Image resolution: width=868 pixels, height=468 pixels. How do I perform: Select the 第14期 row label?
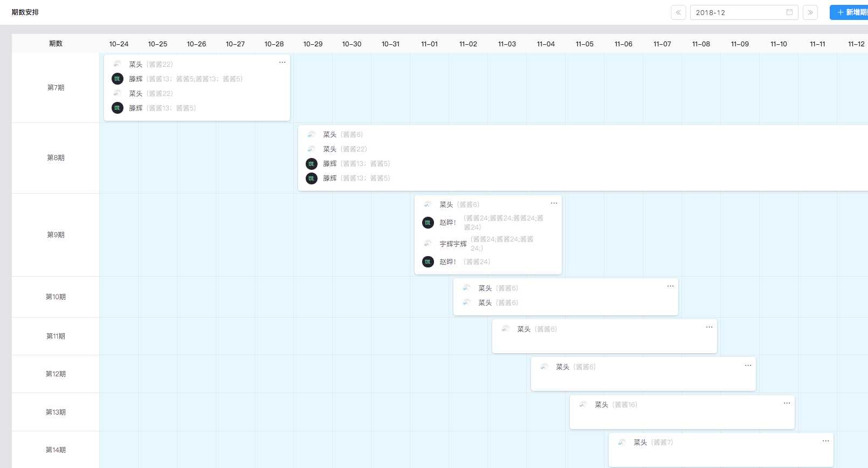pos(56,450)
